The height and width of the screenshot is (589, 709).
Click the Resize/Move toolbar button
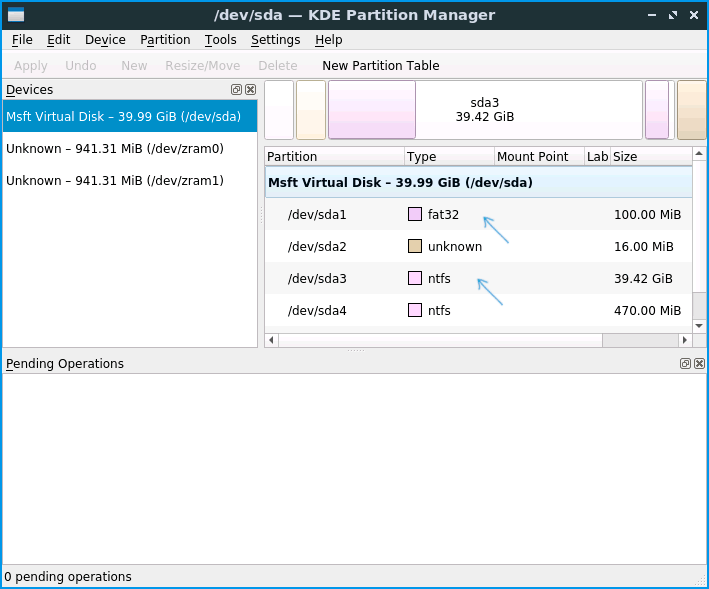pyautogui.click(x=202, y=66)
